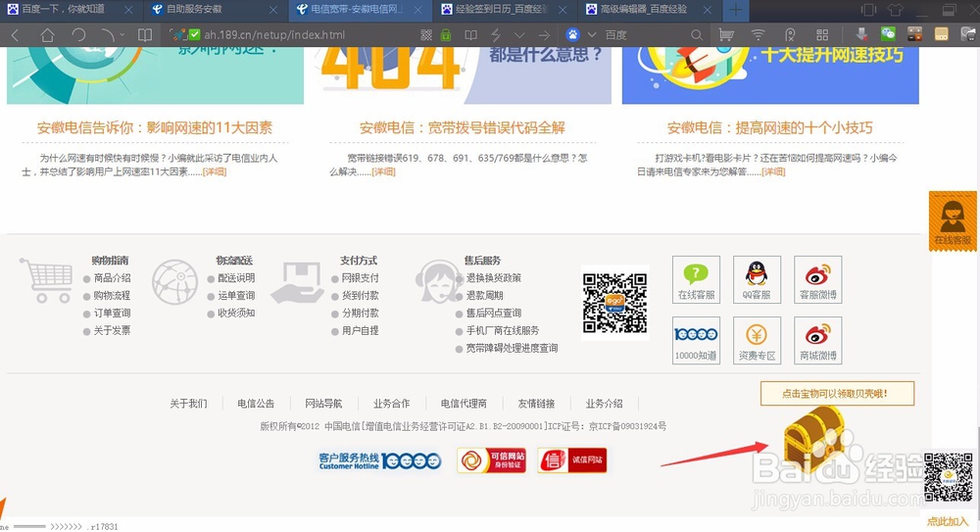
Task: Click the QR code icon in address bar
Action: [426, 35]
